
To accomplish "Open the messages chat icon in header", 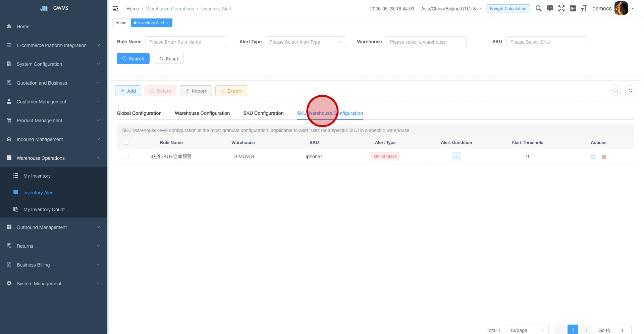I will pyautogui.click(x=550, y=8).
